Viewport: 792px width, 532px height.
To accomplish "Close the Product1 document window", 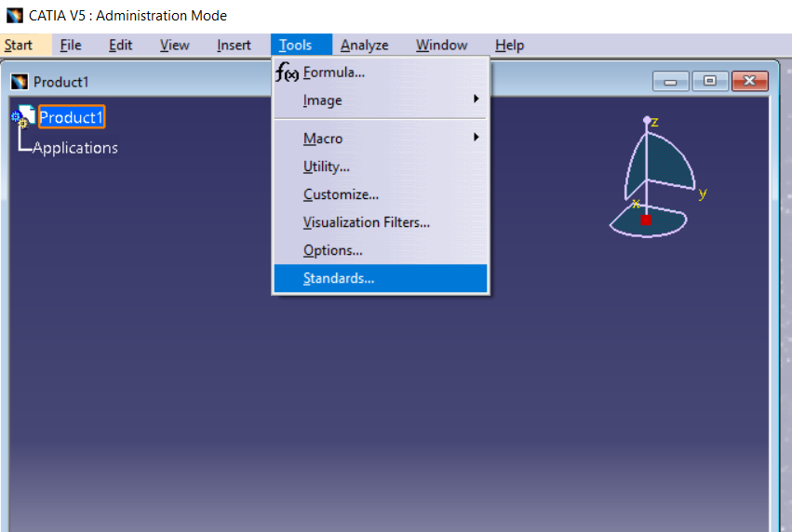I will pos(749,81).
